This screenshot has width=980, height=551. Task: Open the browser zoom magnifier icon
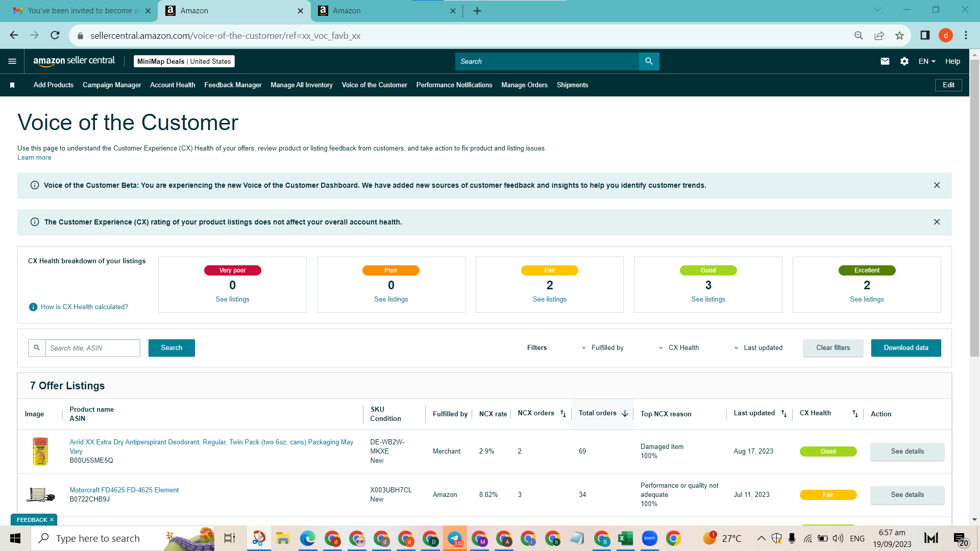tap(859, 35)
